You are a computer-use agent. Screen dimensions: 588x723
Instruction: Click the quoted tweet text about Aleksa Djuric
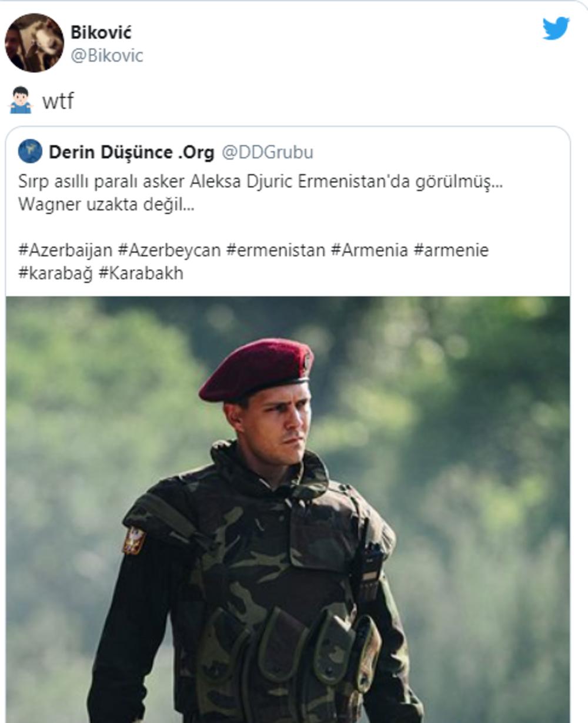(261, 182)
